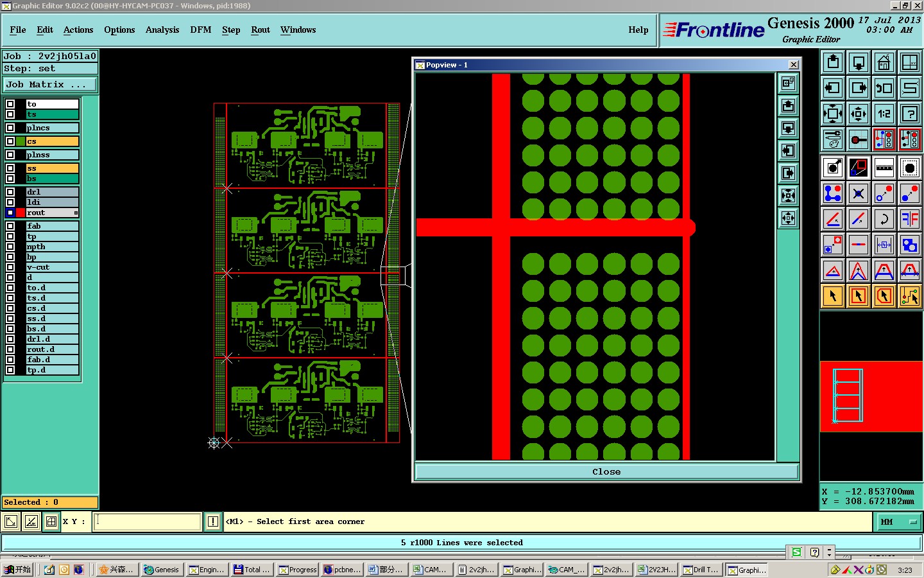The height and width of the screenshot is (578, 924).
Task: Toggle the checkbox for layer to
Action: point(10,104)
